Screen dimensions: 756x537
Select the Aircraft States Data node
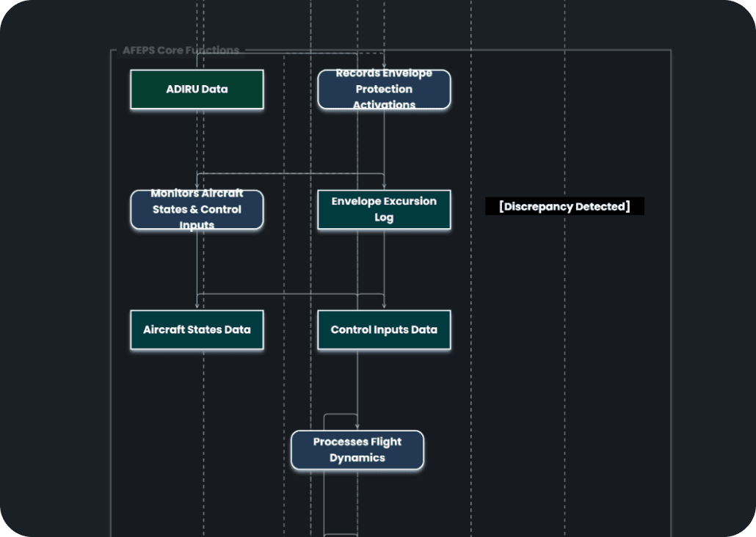pos(197,329)
